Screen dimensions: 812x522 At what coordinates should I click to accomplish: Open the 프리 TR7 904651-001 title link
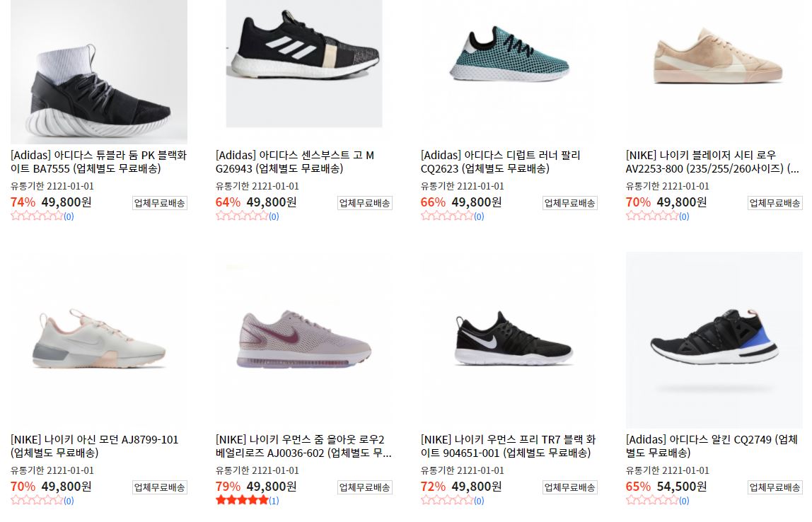(508, 446)
